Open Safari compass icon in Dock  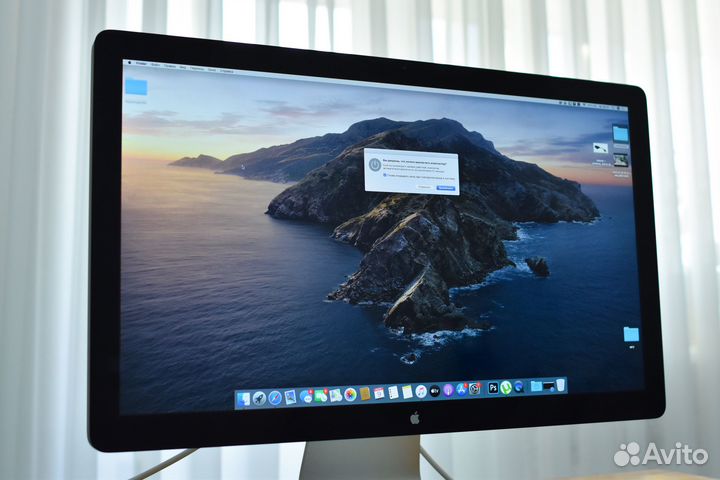(x=275, y=398)
